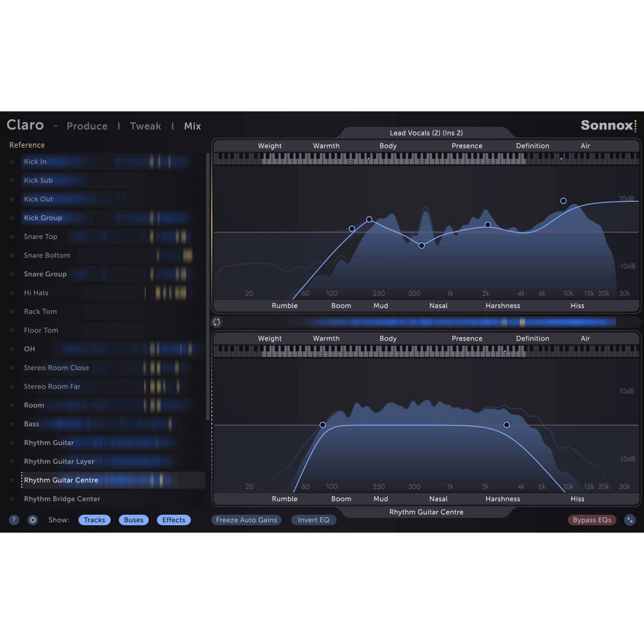Viewport: 644px width, 644px height.
Task: Click the star icon beside Bass
Action: click(x=12, y=424)
